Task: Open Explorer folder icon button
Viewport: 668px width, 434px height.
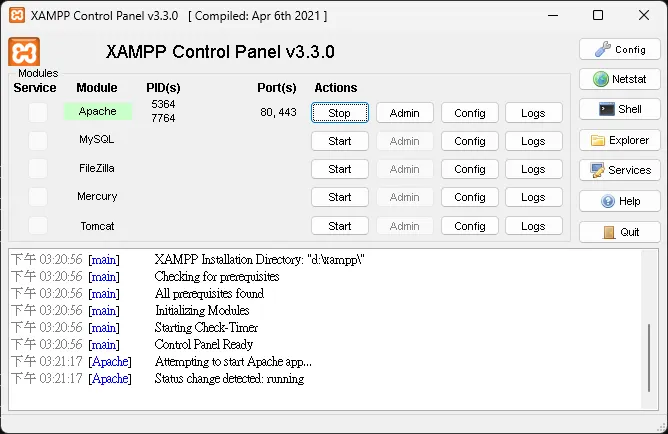Action: tap(620, 140)
